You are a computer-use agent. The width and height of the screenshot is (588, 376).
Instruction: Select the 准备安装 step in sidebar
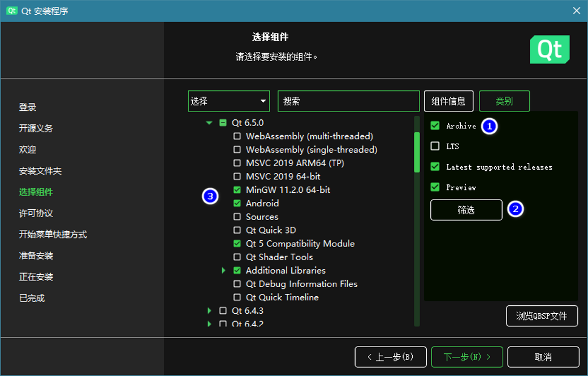coord(36,256)
